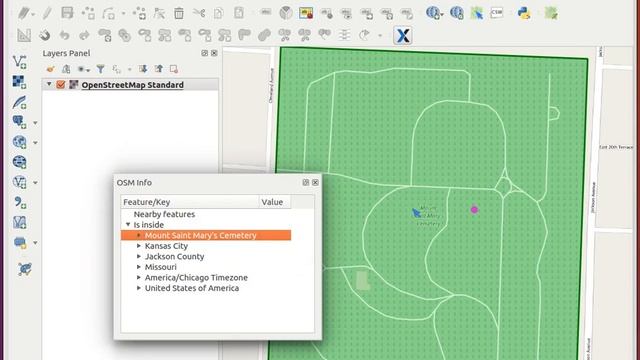640x360 pixels.
Task: Click the blue X plugin icon
Action: point(402,36)
